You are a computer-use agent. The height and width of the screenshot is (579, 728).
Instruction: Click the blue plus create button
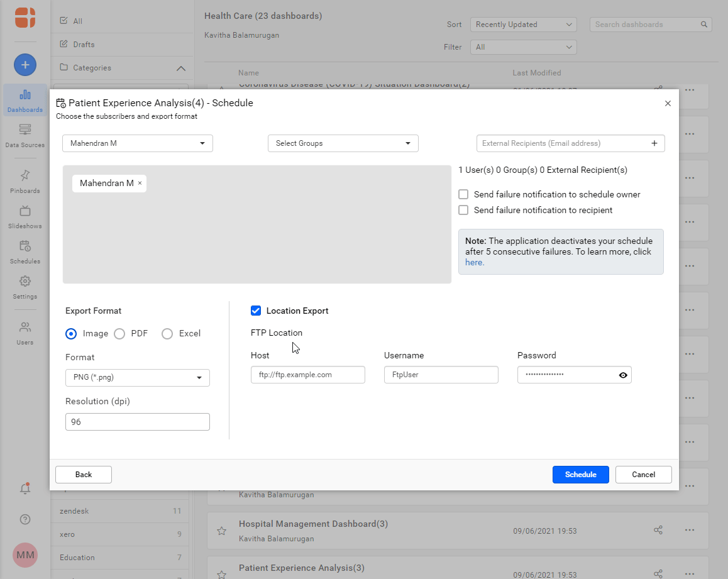coord(25,65)
